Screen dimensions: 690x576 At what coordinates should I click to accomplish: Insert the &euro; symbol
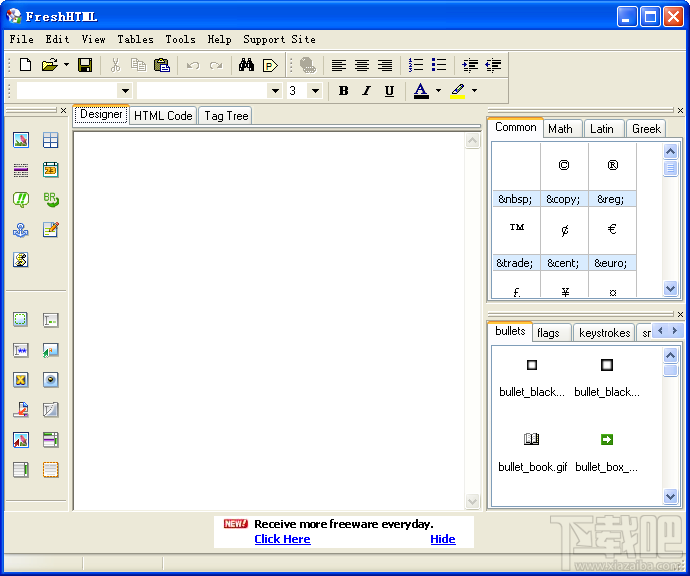click(612, 238)
